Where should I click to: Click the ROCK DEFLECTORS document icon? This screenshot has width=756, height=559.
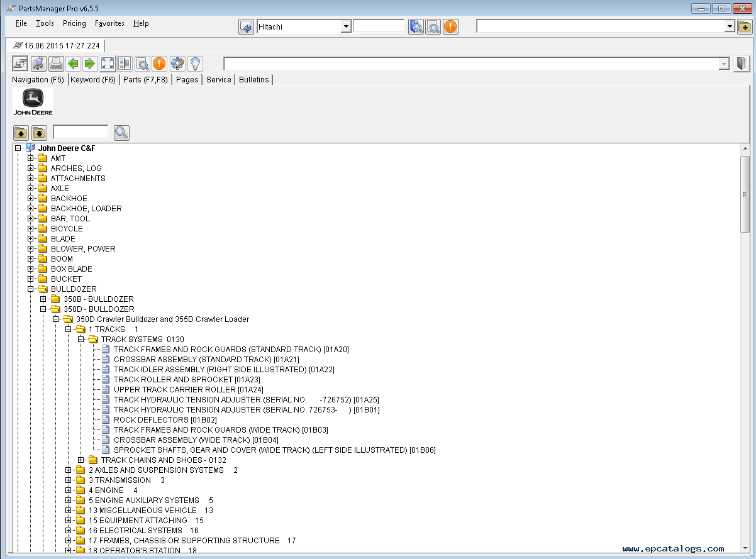[106, 420]
